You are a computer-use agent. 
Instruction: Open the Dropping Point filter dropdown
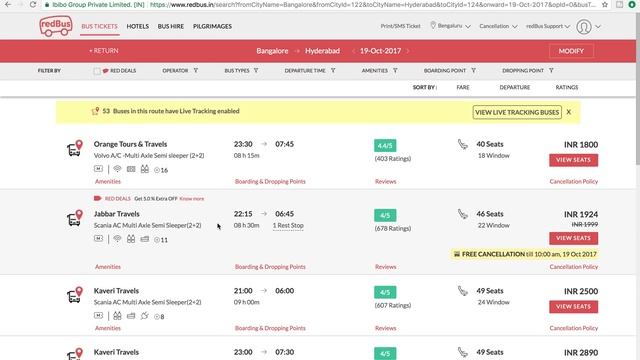point(528,71)
